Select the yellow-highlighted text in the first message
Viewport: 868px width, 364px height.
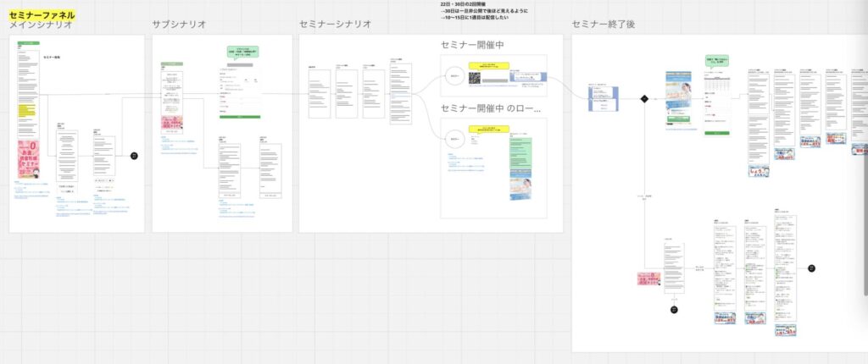click(x=26, y=112)
